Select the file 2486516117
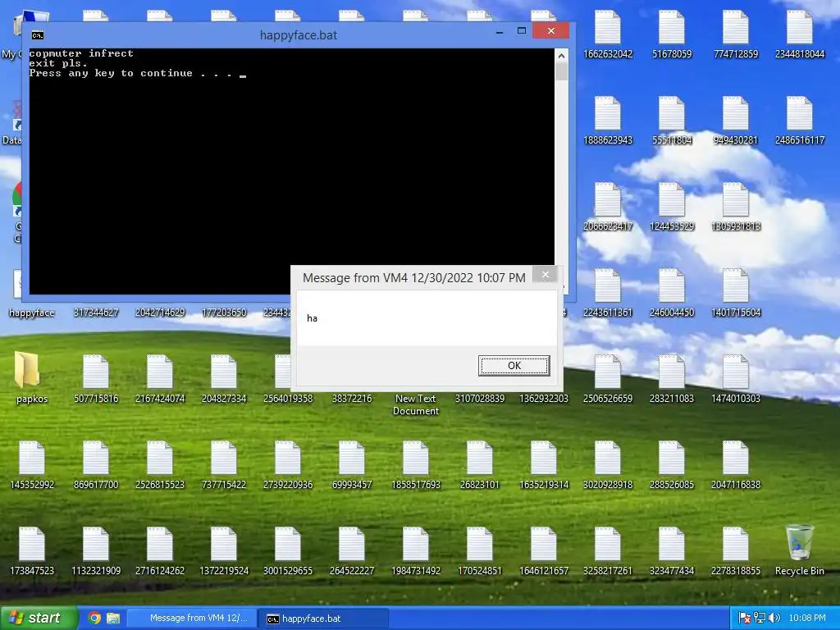Screen dimensions: 840x630 point(799,121)
